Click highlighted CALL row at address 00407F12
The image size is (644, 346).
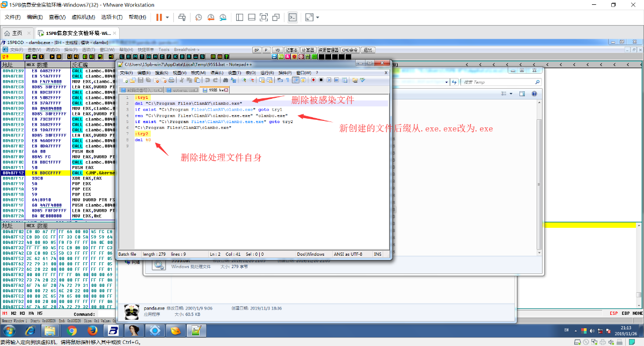coord(58,173)
